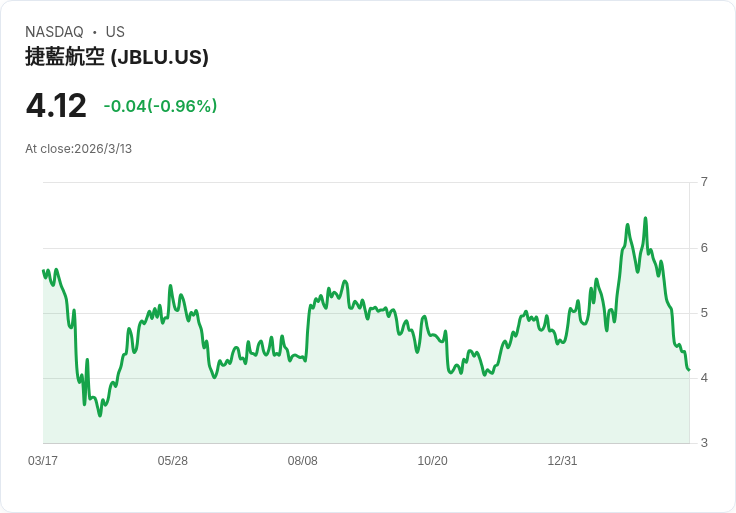The image size is (736, 513).
Task: Click the 4.12 current price
Action: coord(56,106)
